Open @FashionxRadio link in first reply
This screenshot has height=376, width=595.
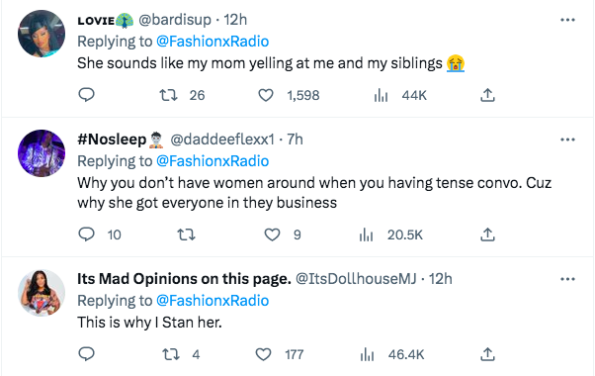[212, 41]
